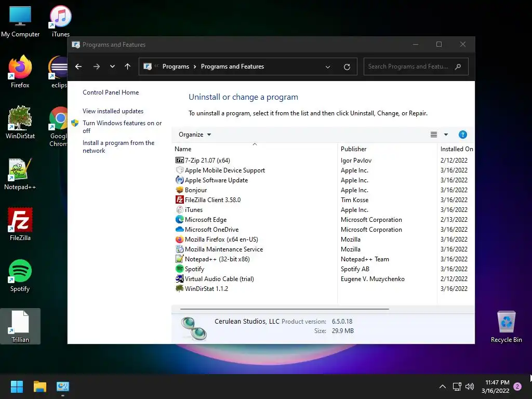532x399 pixels.
Task: Open the network tray icon
Action: (x=457, y=387)
